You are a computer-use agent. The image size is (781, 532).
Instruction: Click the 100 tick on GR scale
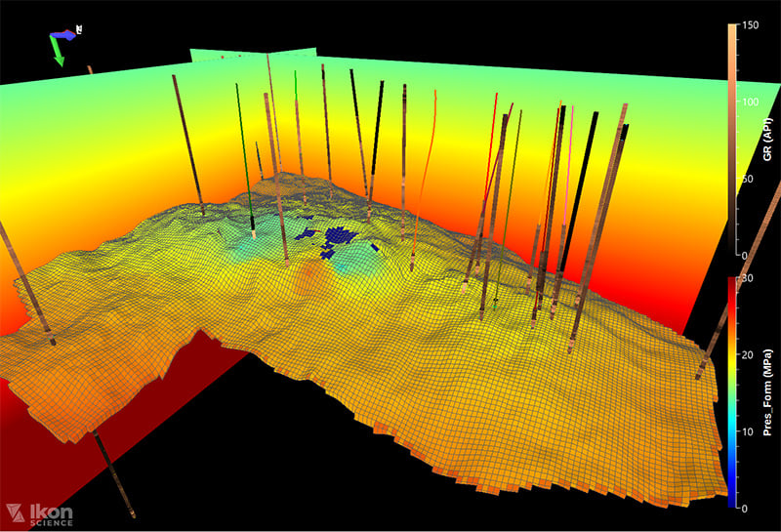coord(752,102)
